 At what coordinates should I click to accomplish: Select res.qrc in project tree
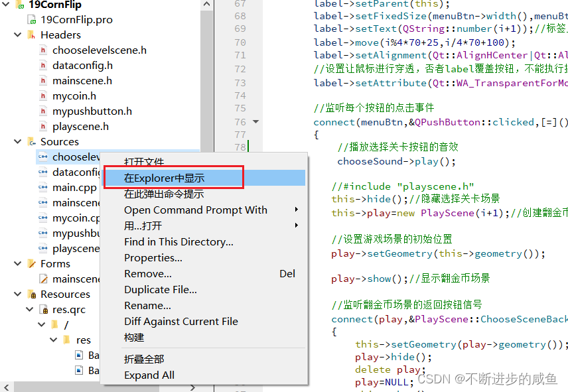point(69,310)
